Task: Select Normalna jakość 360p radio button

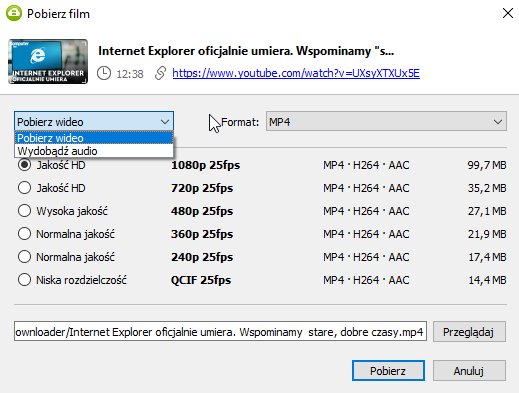Action: (x=24, y=234)
